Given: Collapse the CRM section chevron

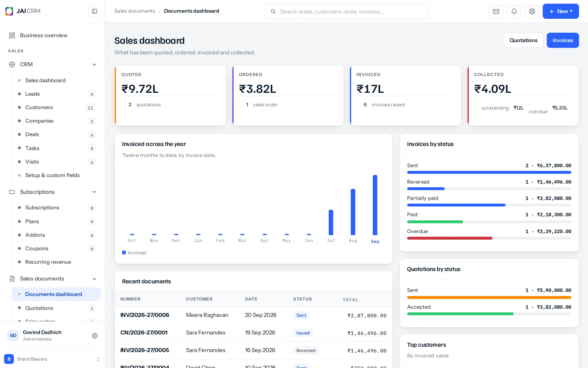Looking at the screenshot, I should point(94,64).
